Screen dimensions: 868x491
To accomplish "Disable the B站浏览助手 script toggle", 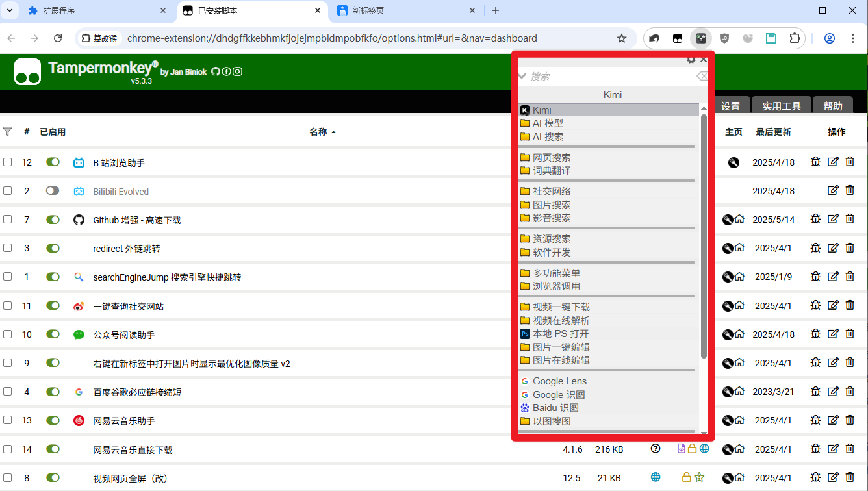I will click(x=53, y=162).
